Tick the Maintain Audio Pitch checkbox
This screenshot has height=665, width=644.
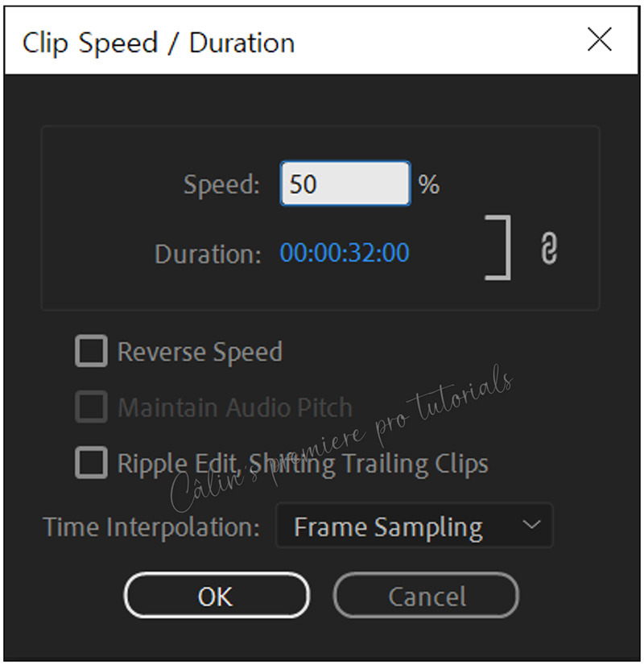[91, 407]
